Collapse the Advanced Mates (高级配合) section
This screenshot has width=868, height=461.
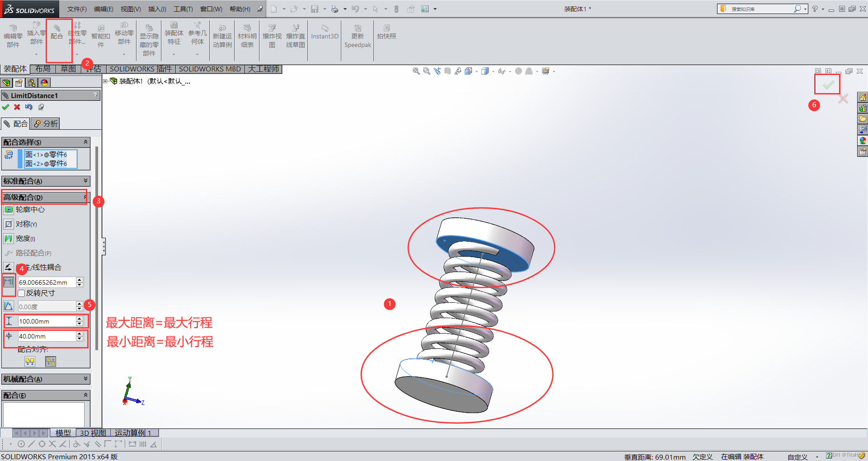(x=85, y=197)
